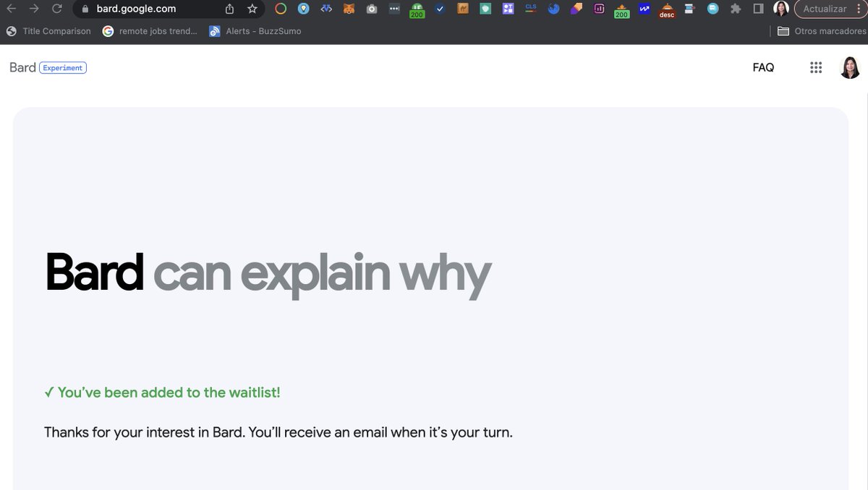Image resolution: width=868 pixels, height=490 pixels.
Task: Toggle the browser side panel icon
Action: [x=758, y=9]
